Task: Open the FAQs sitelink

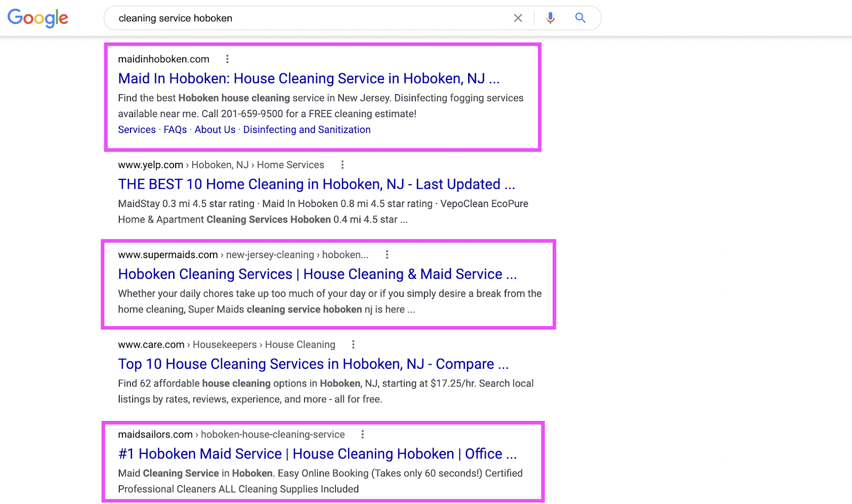Action: [175, 130]
